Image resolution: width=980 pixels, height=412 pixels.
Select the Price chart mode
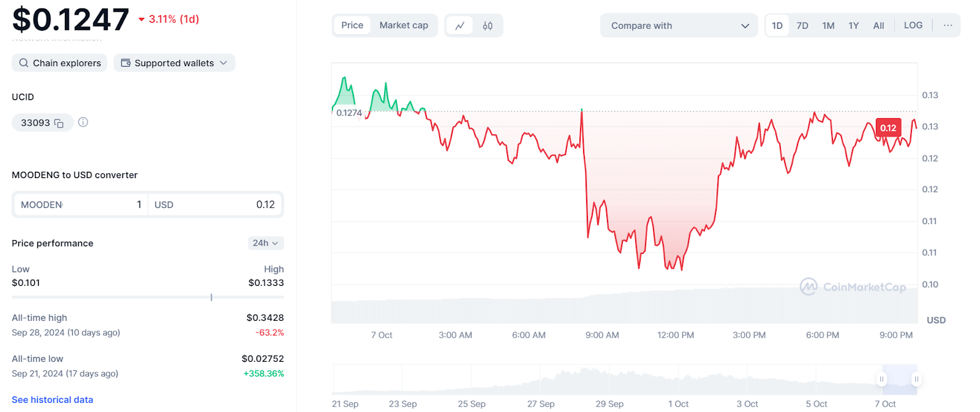(352, 26)
